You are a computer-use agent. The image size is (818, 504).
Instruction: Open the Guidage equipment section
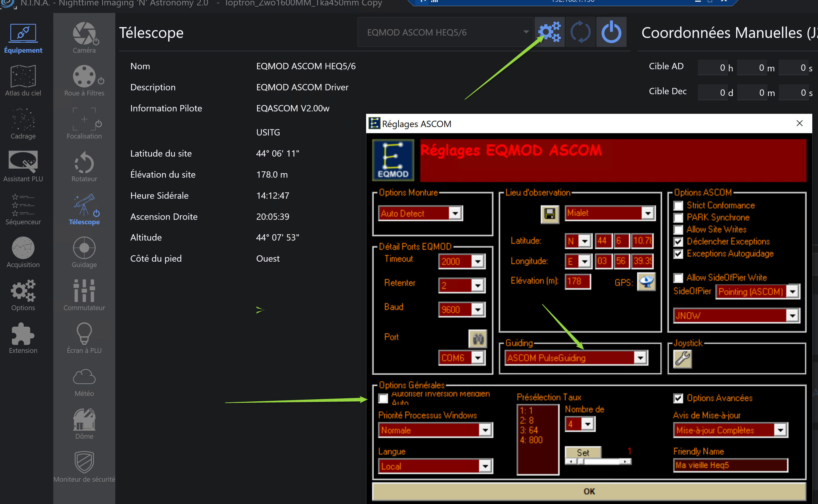[84, 252]
